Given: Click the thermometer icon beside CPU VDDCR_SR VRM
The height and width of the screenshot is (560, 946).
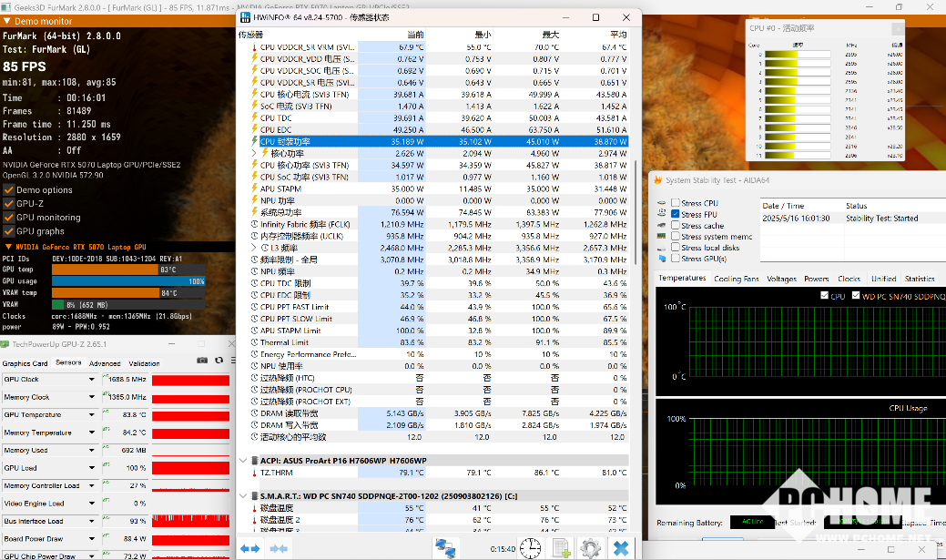Looking at the screenshot, I should point(255,47).
